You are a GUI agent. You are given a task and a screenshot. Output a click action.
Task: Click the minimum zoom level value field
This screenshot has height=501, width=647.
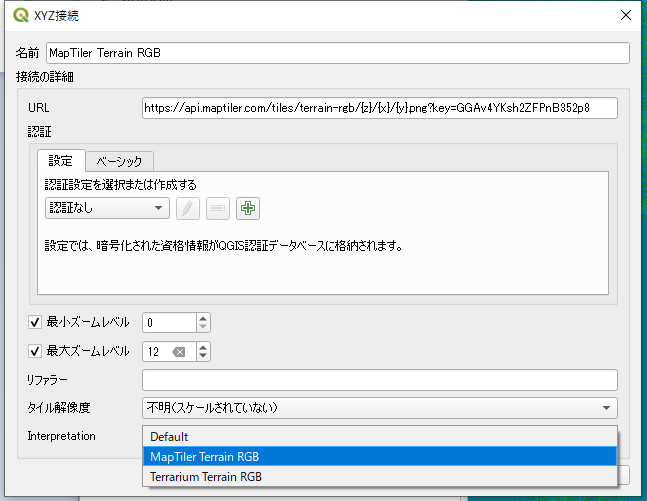click(169, 323)
